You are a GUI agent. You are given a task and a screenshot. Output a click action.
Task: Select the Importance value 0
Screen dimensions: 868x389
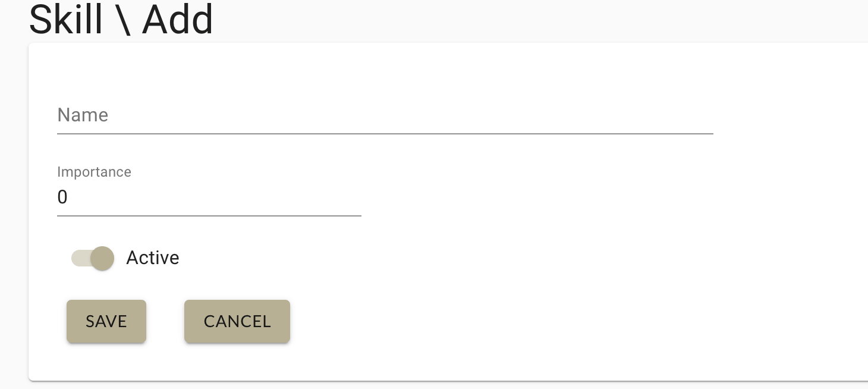pos(62,197)
